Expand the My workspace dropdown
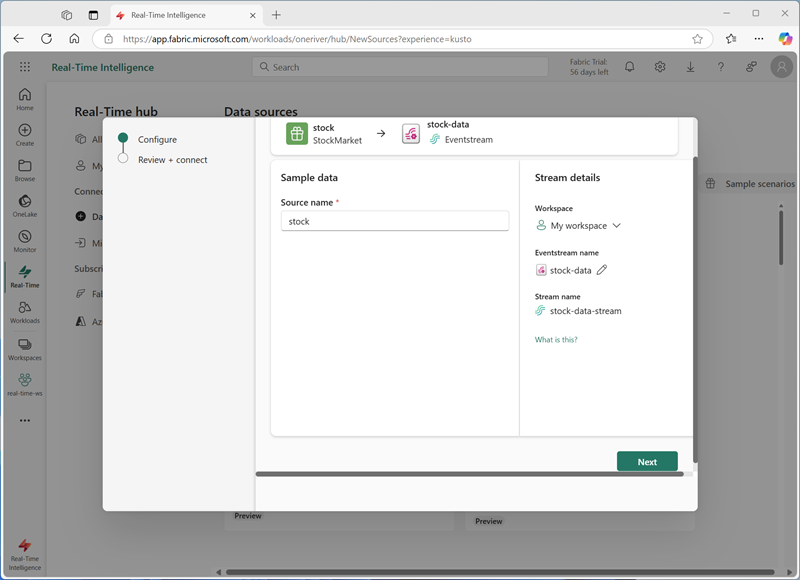Image resolution: width=800 pixels, height=580 pixels. point(578,225)
